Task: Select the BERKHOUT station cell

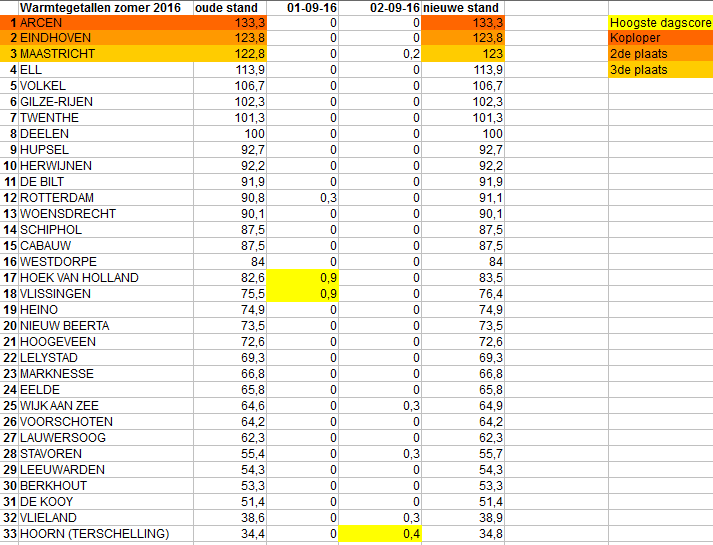Action: pyautogui.click(x=106, y=485)
